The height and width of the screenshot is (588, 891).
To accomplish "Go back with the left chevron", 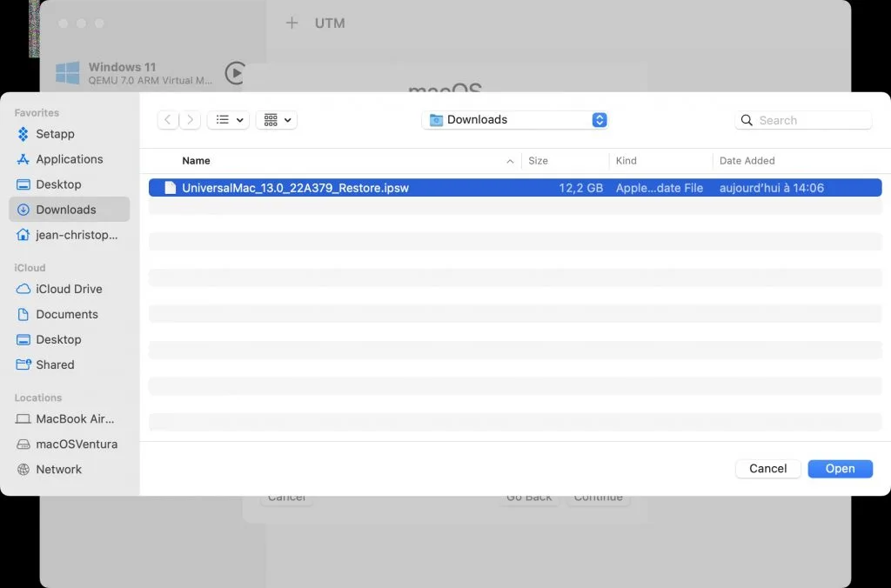I will (x=168, y=120).
